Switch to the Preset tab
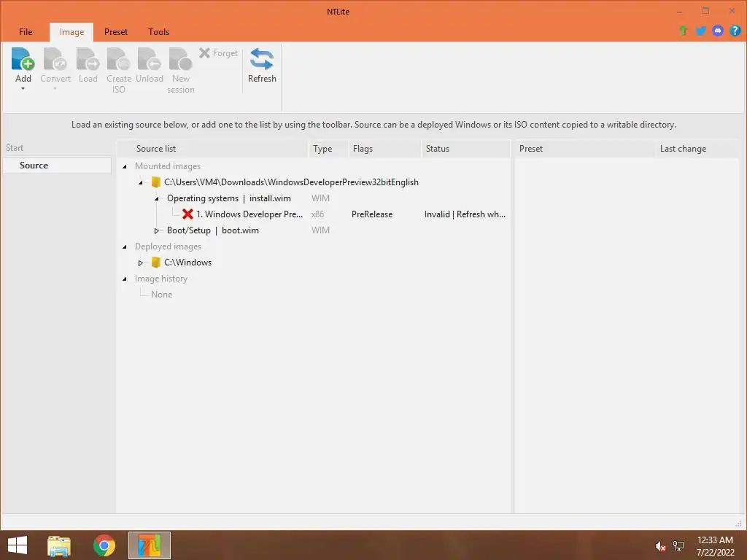The height and width of the screenshot is (560, 747). click(x=116, y=32)
